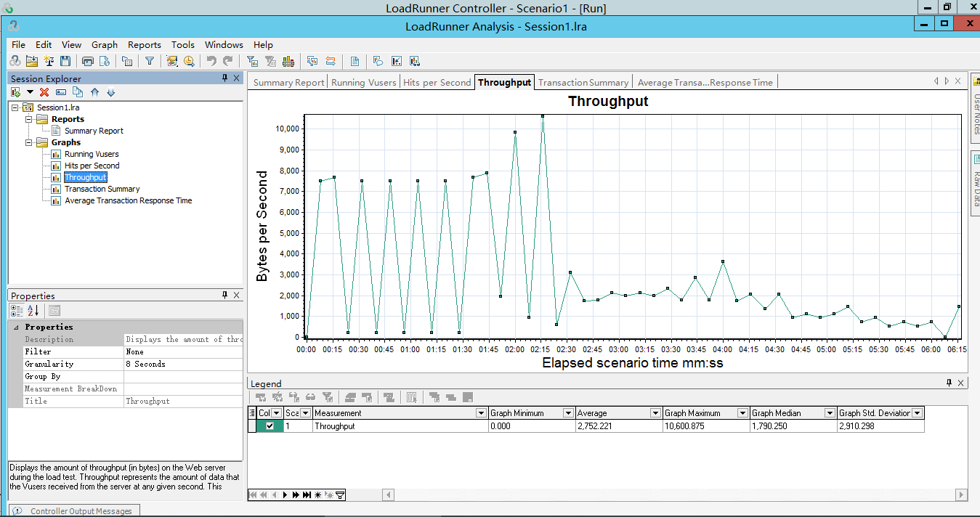Open the Tools menu
This screenshot has width=980, height=517.
click(x=183, y=44)
